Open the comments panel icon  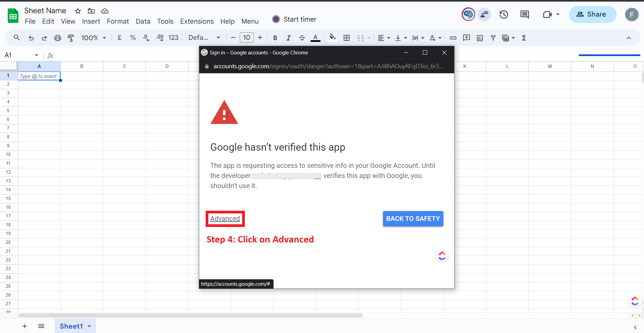click(524, 15)
